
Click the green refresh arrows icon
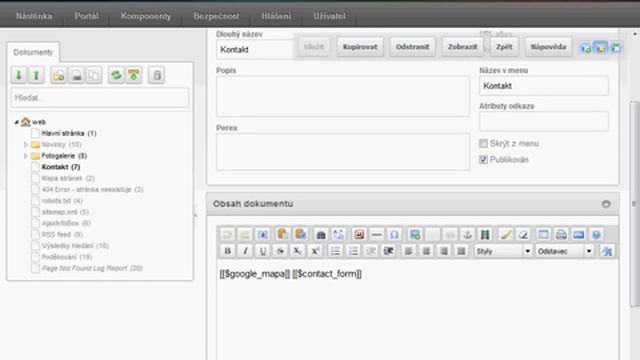116,75
